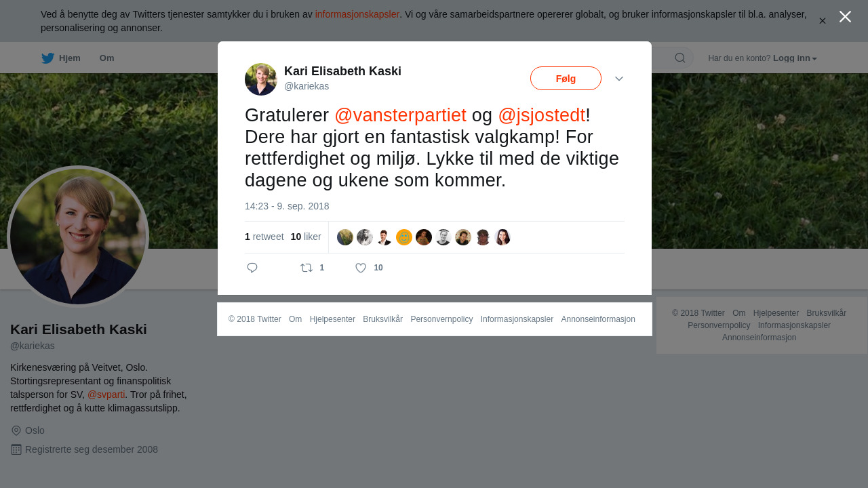Click the Twitter bird Hjem icon
Screen dimensions: 868x488
(47, 58)
